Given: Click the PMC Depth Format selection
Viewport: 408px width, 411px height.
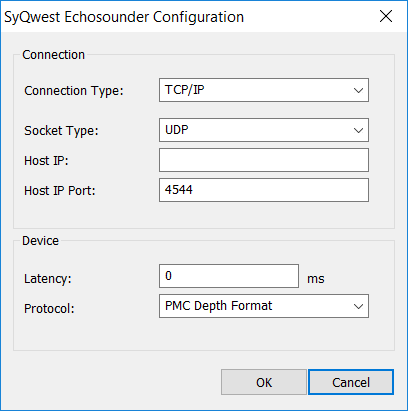Looking at the screenshot, I should (x=219, y=306).
